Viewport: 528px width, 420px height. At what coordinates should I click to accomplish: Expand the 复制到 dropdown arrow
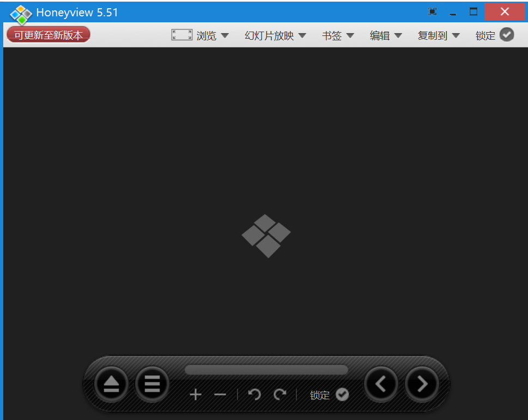456,36
